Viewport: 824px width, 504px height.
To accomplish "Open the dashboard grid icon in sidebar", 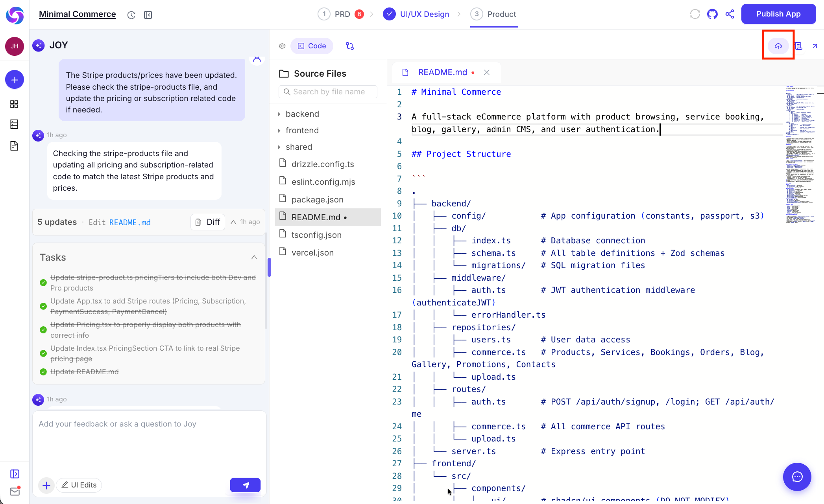I will pyautogui.click(x=14, y=104).
